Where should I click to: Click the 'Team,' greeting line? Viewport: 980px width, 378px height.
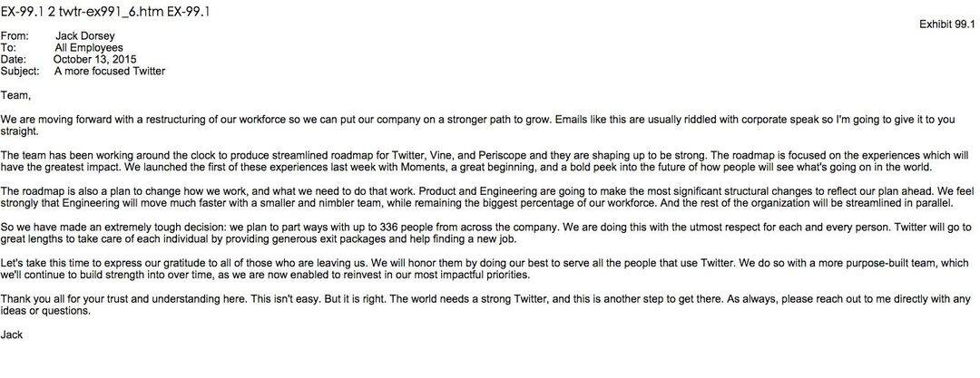(x=15, y=96)
